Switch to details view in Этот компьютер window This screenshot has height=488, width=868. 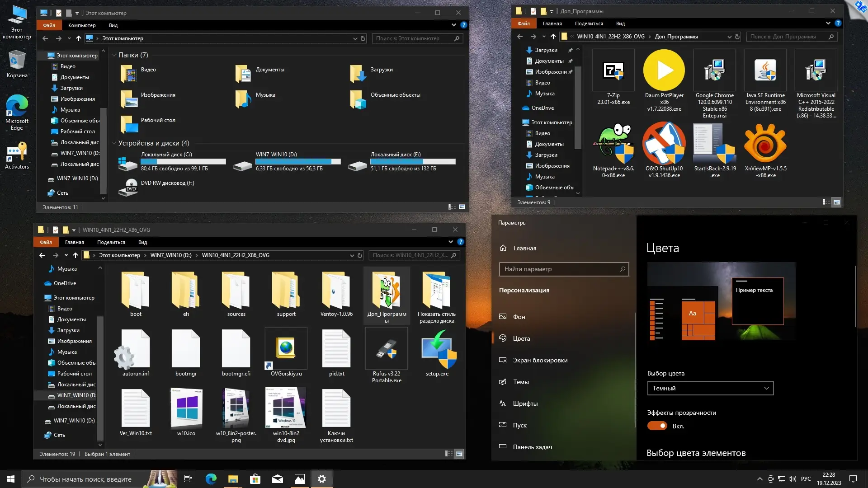point(452,207)
